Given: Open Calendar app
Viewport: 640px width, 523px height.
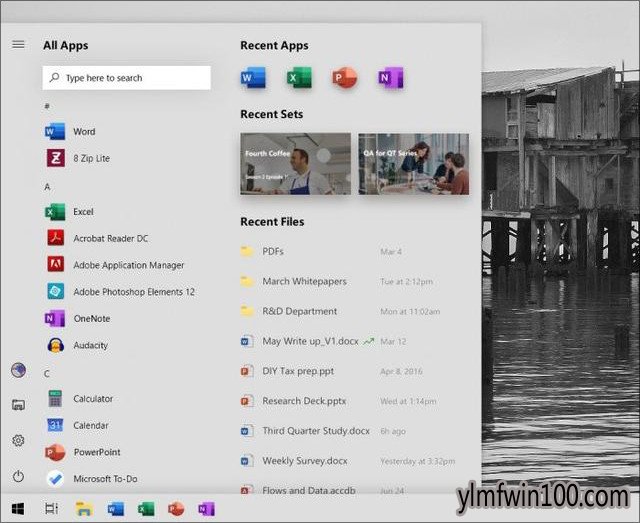Looking at the screenshot, I should click(x=77, y=425).
